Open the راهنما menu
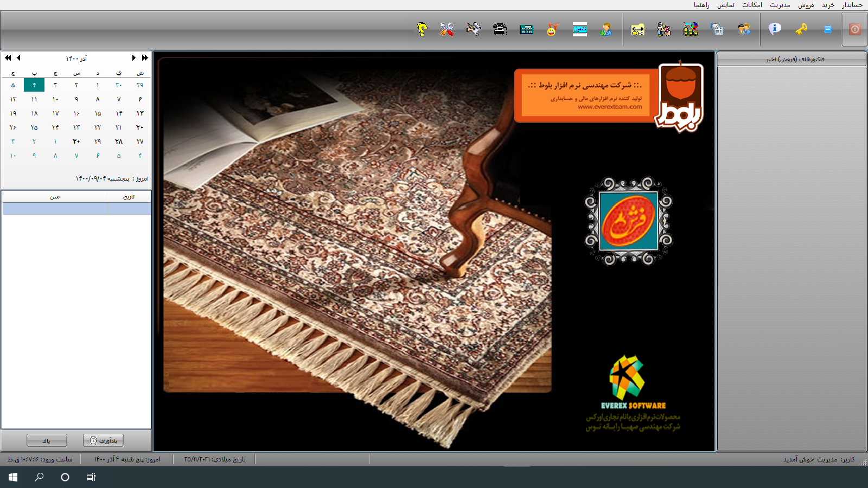The width and height of the screenshot is (868, 488). pos(701,5)
